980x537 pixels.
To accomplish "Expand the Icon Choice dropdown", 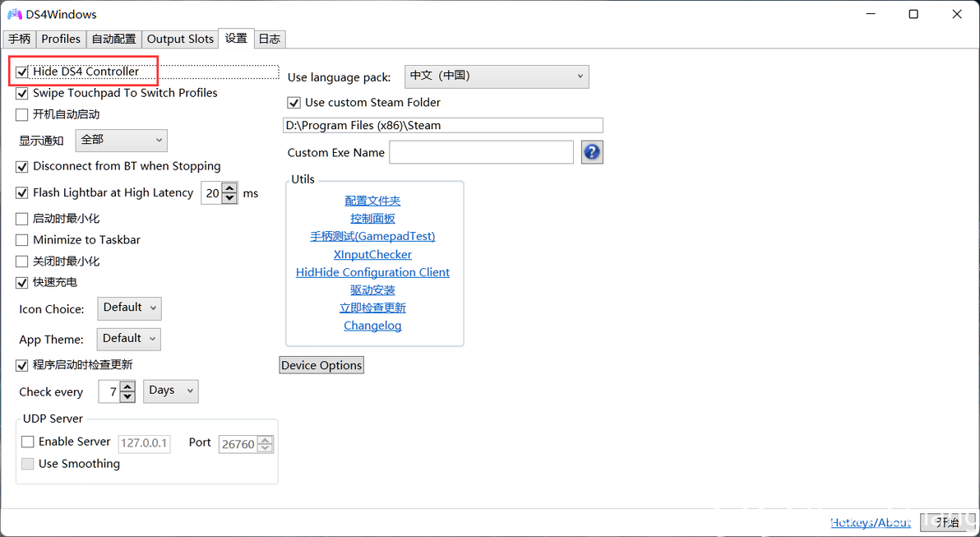I will tap(129, 308).
